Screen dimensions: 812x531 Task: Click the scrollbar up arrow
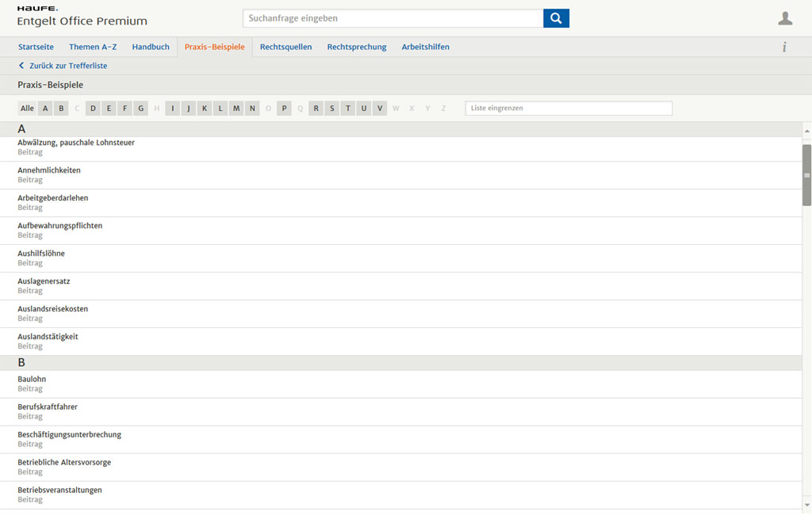806,132
